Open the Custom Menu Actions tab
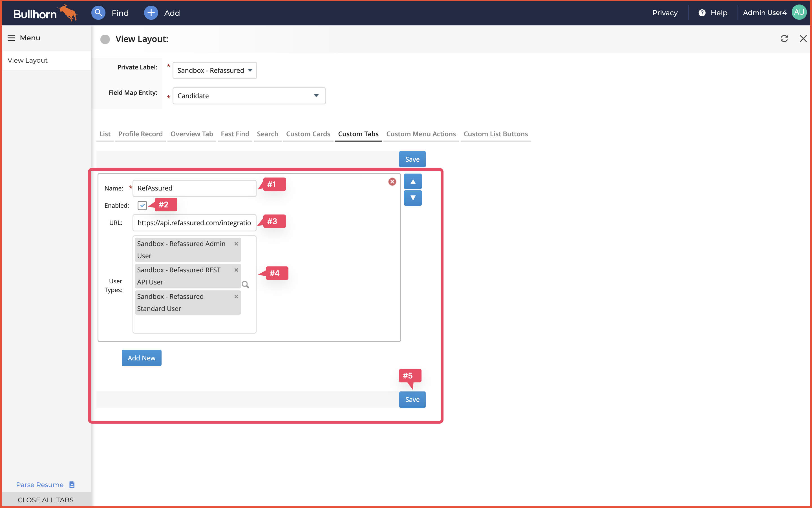Viewport: 812px width, 508px height. tap(421, 134)
